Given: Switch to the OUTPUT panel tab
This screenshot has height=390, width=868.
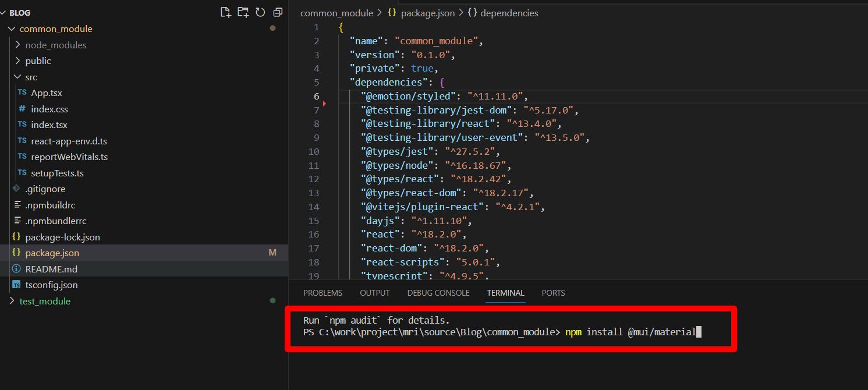Looking at the screenshot, I should point(375,293).
